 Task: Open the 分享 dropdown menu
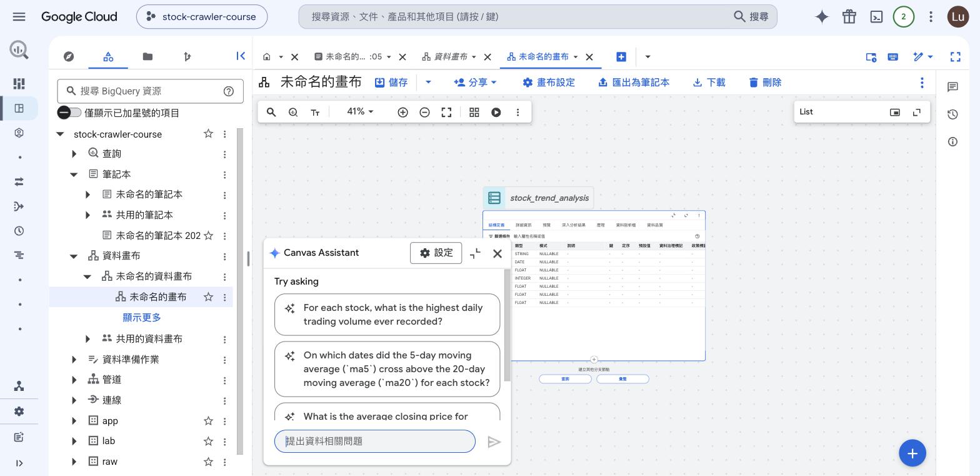point(476,83)
